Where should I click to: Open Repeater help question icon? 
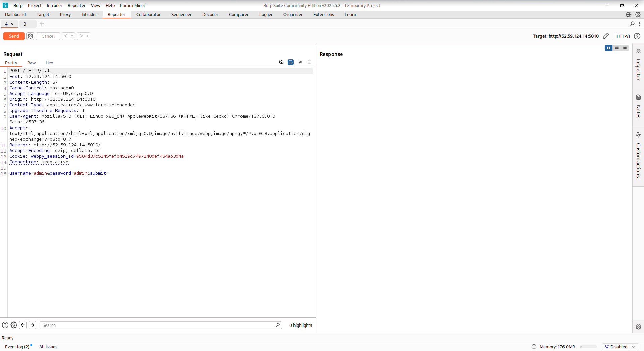click(637, 36)
